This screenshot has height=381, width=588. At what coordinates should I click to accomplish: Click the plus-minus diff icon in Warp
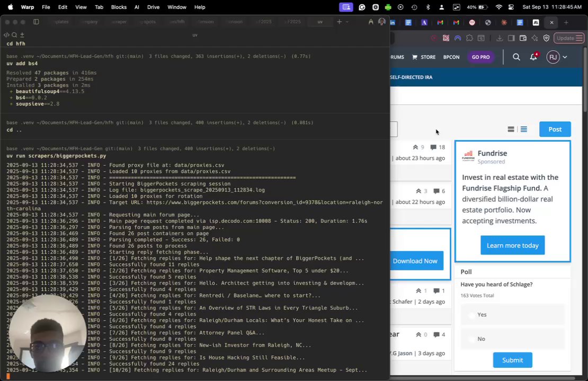[x=22, y=35]
